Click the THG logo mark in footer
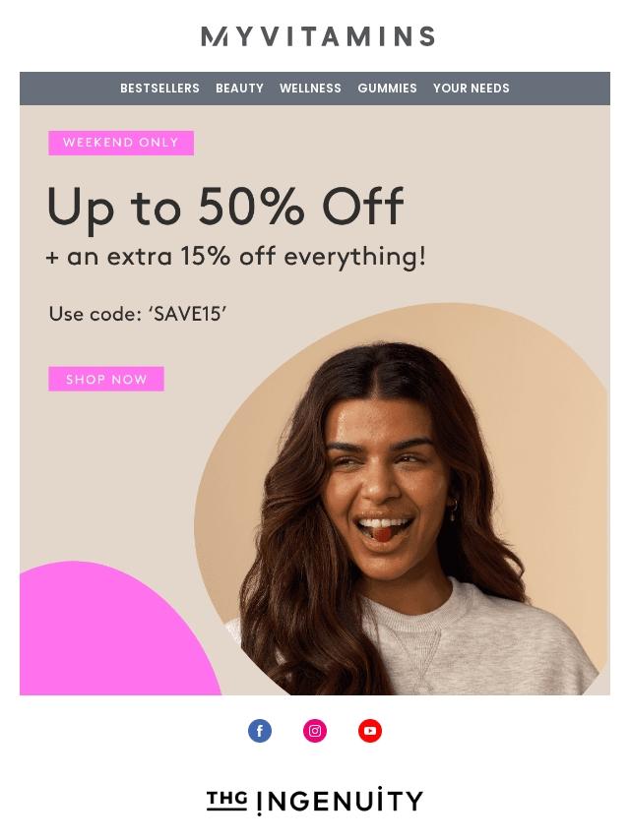630x840 pixels. click(226, 801)
